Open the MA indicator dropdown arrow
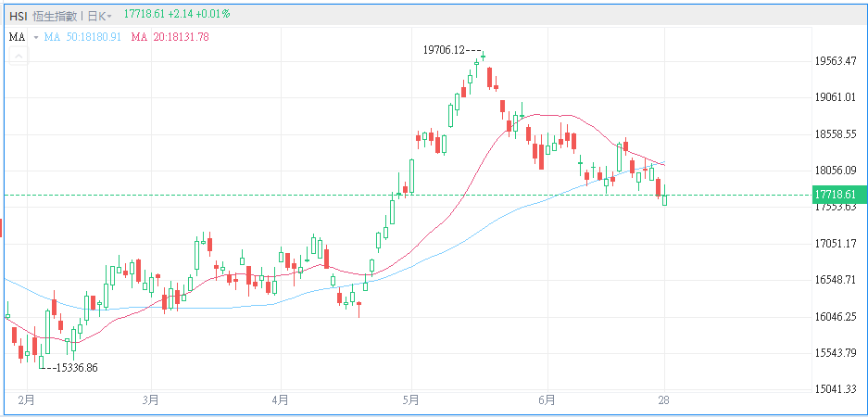 36,37
